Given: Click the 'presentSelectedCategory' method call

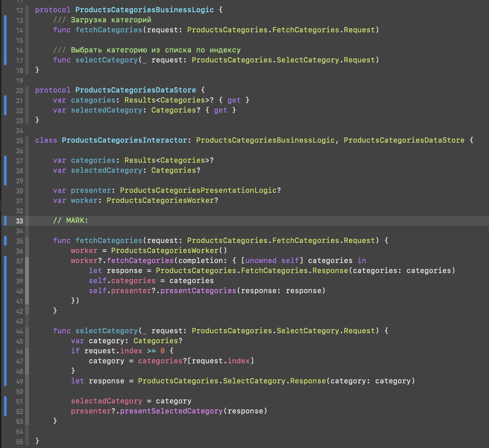Looking at the screenshot, I should [x=171, y=411].
